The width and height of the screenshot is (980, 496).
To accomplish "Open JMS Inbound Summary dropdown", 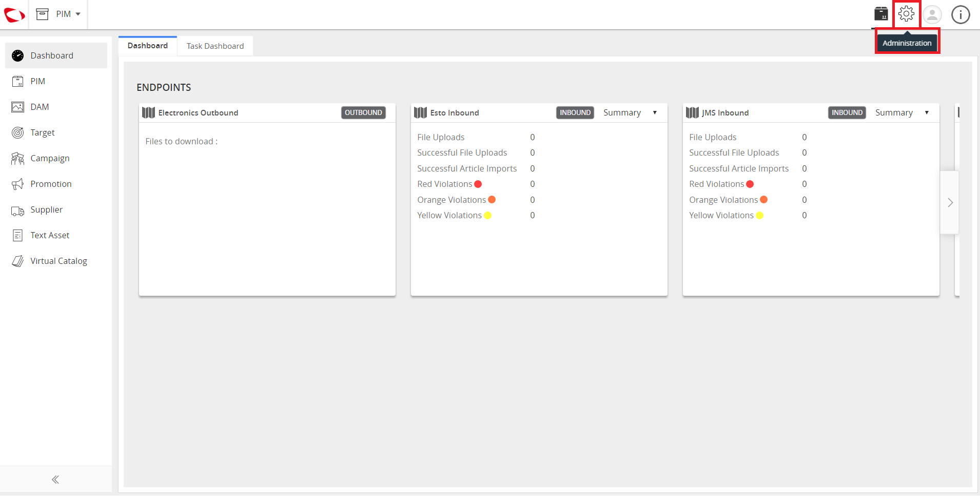I will coord(903,112).
